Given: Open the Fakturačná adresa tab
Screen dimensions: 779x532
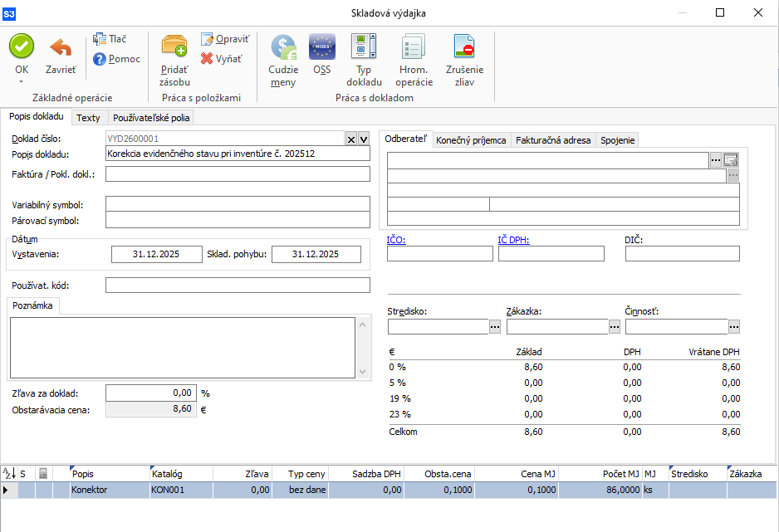Looking at the screenshot, I should 553,140.
